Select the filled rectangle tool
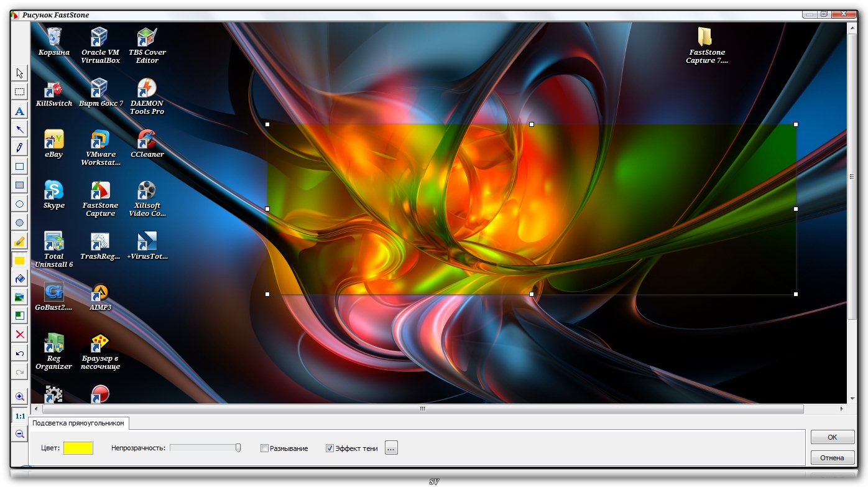 click(20, 185)
